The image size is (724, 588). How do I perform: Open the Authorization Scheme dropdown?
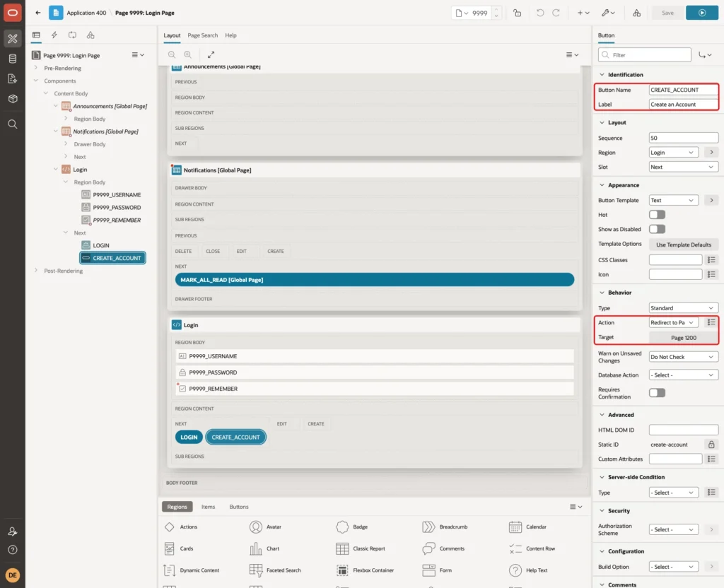click(x=674, y=529)
